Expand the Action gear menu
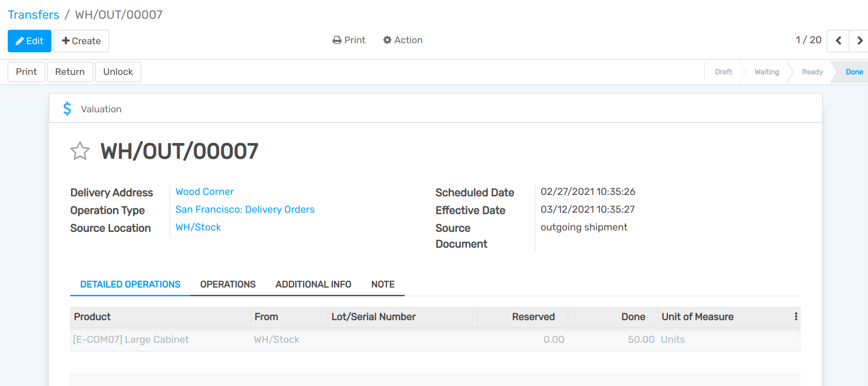Image resolution: width=868 pixels, height=386 pixels. click(403, 40)
